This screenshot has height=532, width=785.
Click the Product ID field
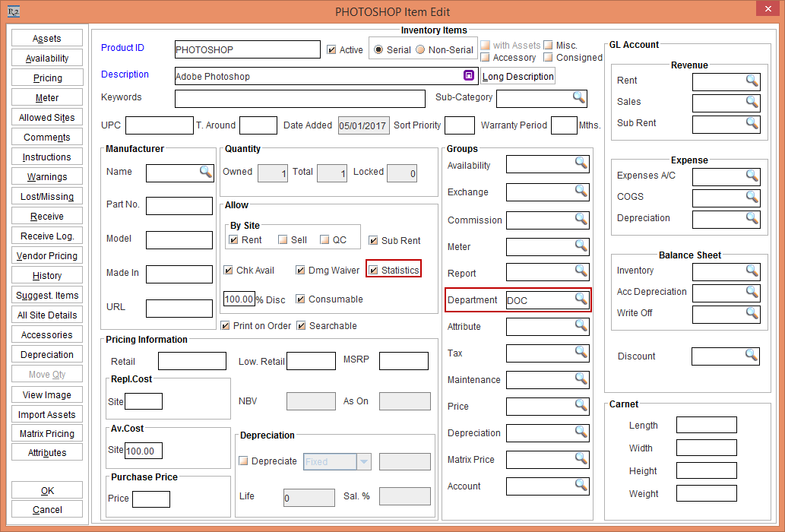247,49
